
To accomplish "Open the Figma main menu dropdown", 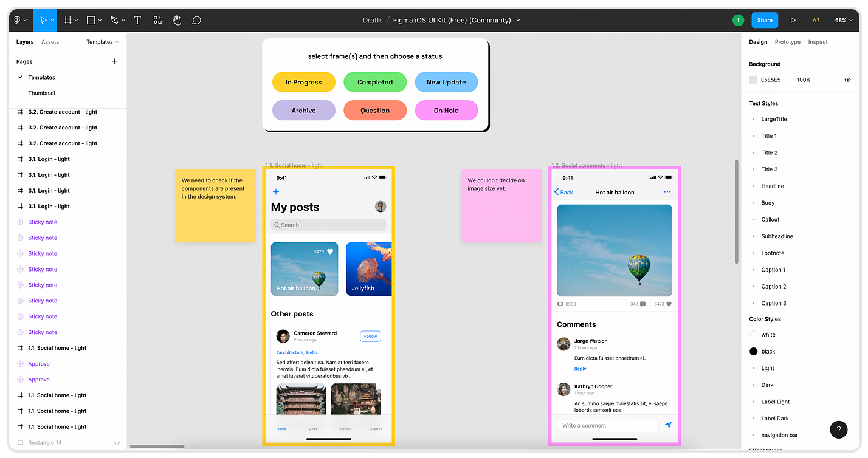I will pyautogui.click(x=20, y=20).
